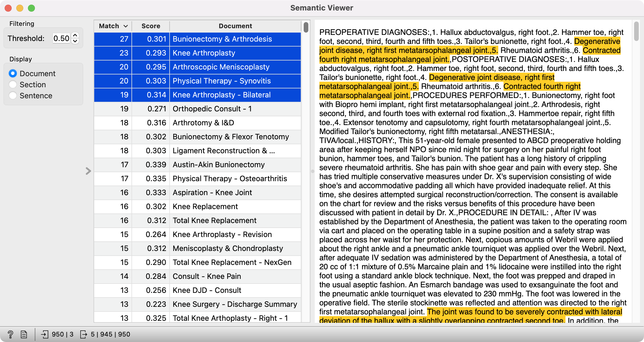Select the Austin-Akin Bunionectomy row
The width and height of the screenshot is (644, 342).
click(198, 165)
